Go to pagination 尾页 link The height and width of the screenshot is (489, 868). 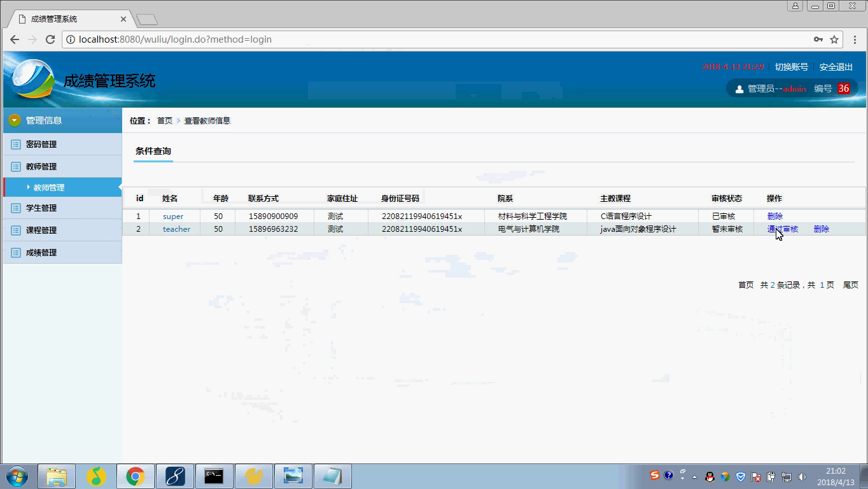click(x=851, y=285)
